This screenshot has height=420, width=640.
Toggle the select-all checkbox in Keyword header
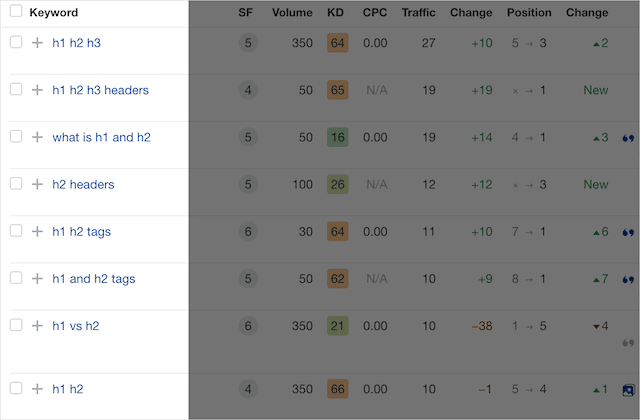pyautogui.click(x=16, y=13)
